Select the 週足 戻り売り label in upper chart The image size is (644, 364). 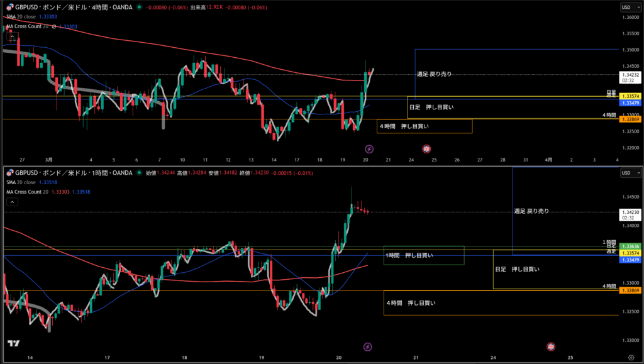(434, 74)
